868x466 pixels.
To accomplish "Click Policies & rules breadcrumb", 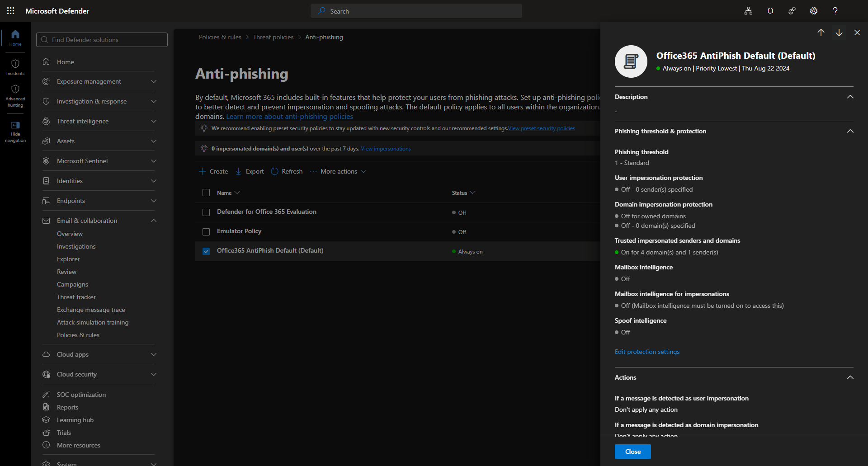I will (x=220, y=37).
